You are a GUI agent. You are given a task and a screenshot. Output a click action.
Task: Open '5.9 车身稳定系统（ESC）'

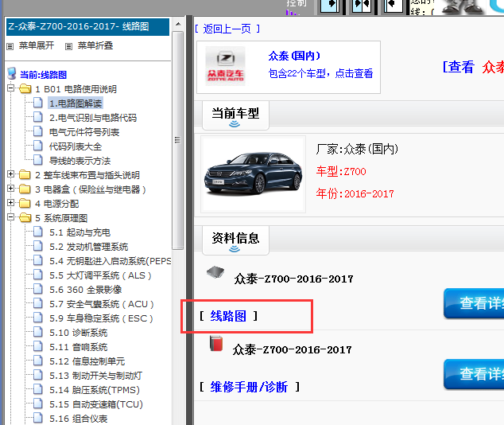point(101,318)
